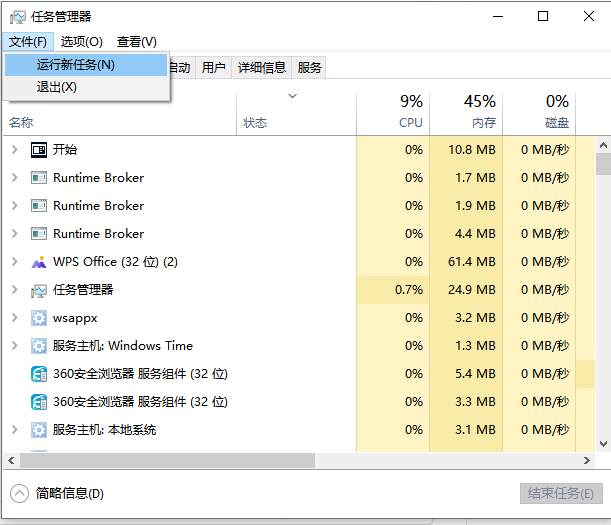This screenshot has height=525, width=611.
Task: Expand the 任务管理器 process group
Action: (x=15, y=290)
